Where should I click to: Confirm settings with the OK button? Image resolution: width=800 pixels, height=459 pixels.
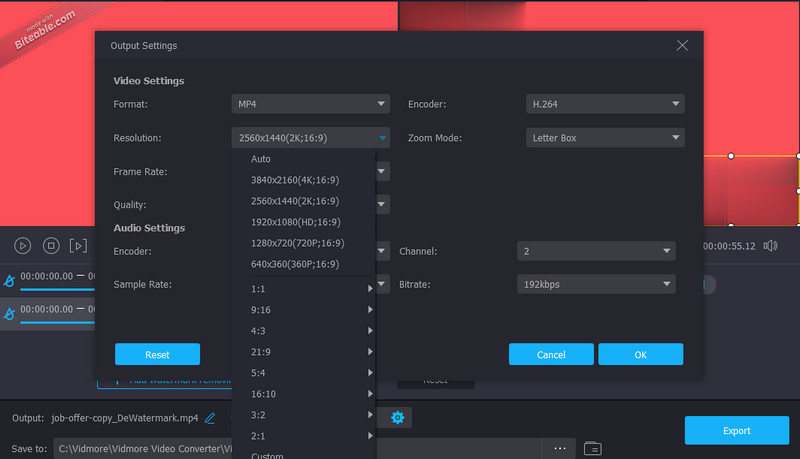tap(640, 355)
